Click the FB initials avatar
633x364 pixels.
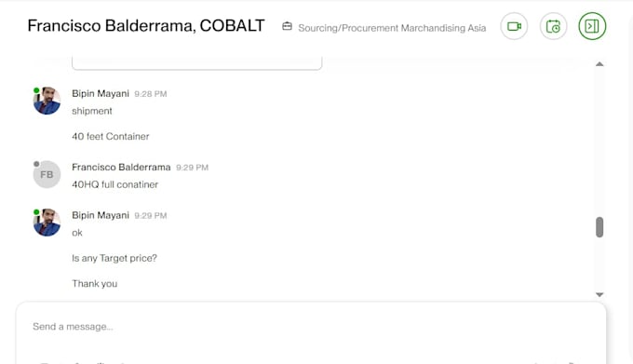point(47,174)
